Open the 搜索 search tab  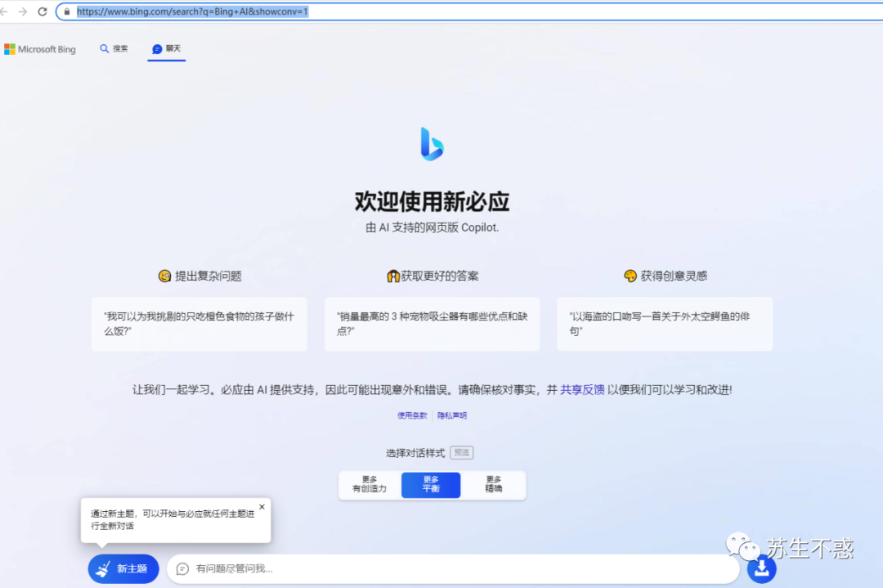pyautogui.click(x=114, y=48)
